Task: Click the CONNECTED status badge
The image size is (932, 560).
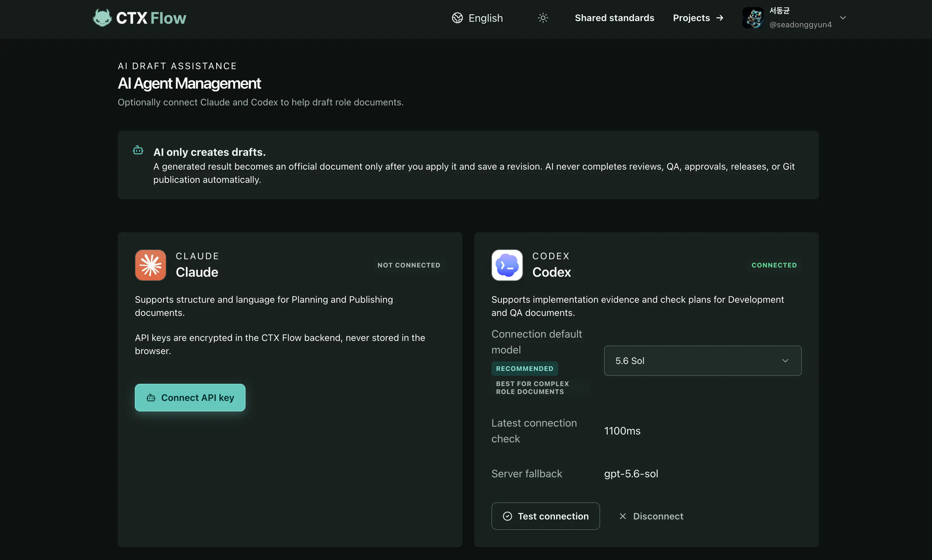Action: [x=774, y=265]
